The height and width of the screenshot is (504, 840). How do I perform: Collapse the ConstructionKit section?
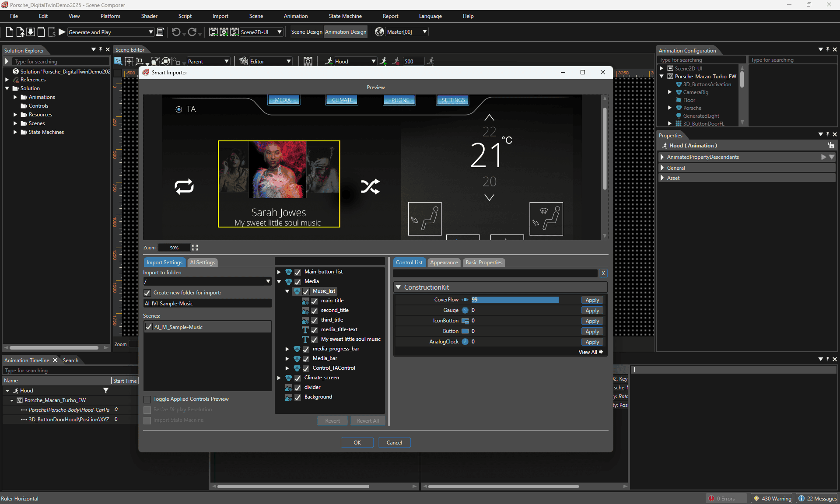[398, 287]
